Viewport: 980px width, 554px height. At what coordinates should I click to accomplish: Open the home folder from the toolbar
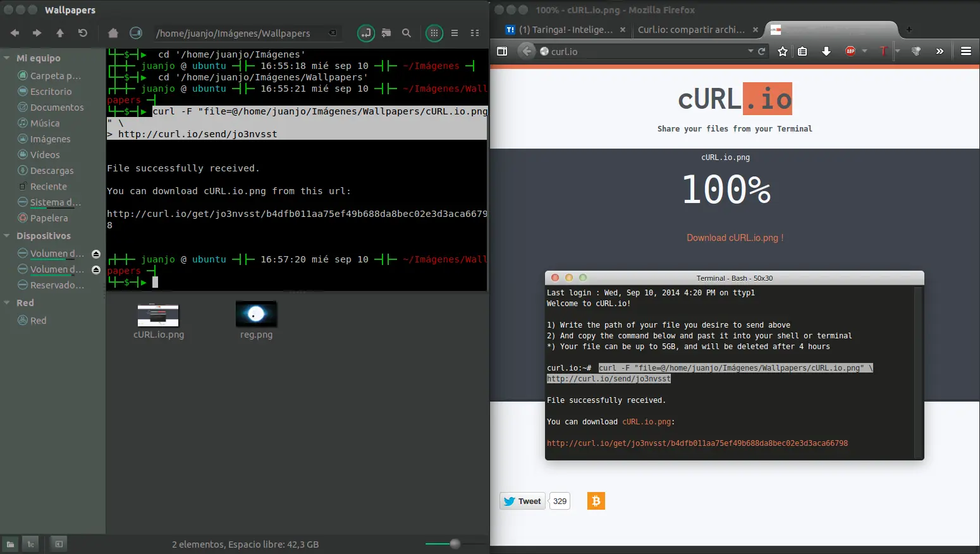113,33
